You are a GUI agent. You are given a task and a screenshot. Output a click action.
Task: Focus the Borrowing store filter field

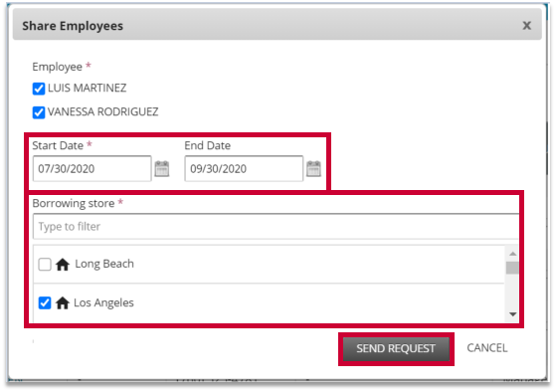click(x=276, y=226)
